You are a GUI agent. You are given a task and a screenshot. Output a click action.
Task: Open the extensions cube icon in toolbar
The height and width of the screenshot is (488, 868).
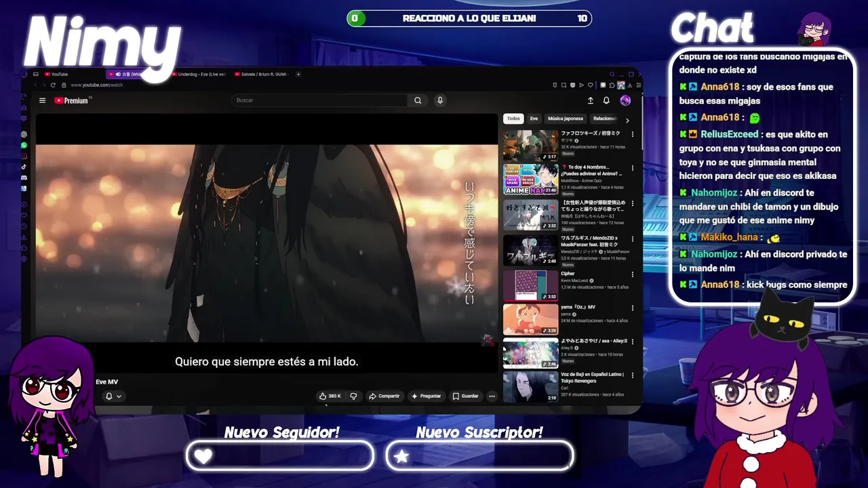pos(612,85)
